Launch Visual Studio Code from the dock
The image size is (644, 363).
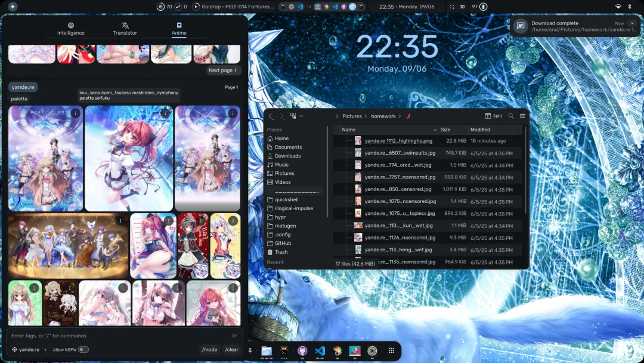pos(320,350)
